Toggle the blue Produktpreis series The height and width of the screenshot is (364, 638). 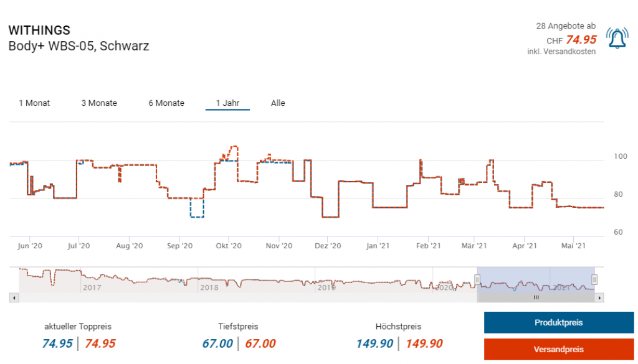(x=558, y=322)
